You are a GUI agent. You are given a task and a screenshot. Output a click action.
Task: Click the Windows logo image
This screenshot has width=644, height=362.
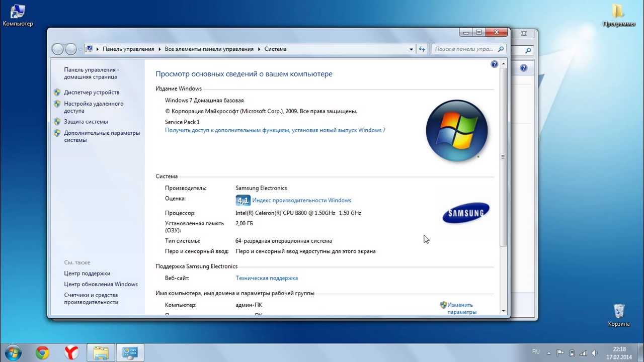click(x=457, y=130)
